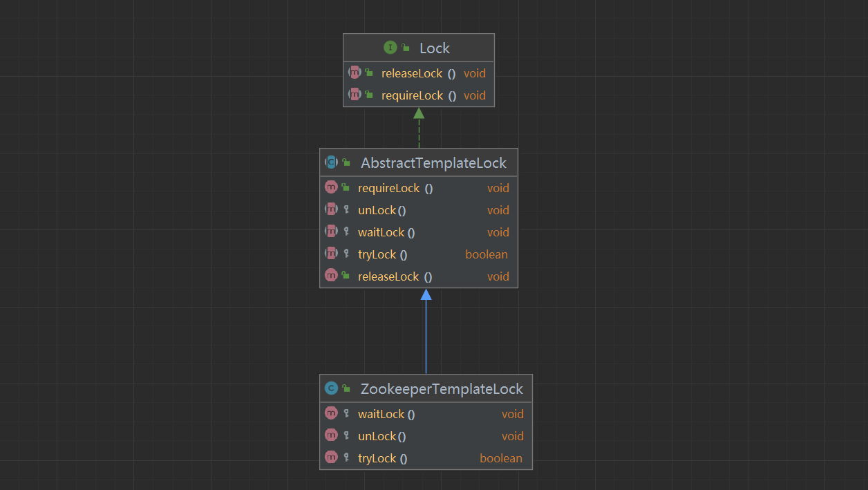
Task: Click the key icon beside ZookeeperTemplateLock's waitLock
Action: tap(346, 413)
